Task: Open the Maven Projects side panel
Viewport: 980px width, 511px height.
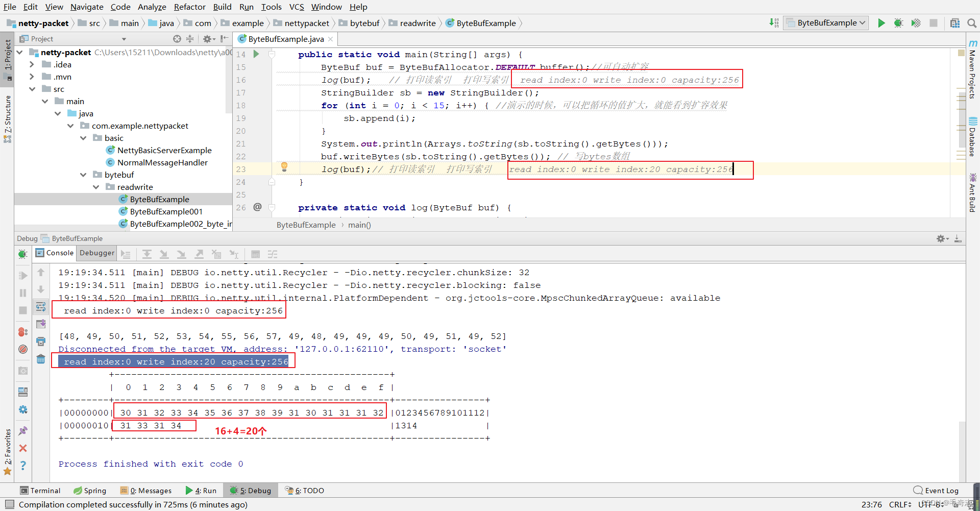Action: [x=973, y=69]
